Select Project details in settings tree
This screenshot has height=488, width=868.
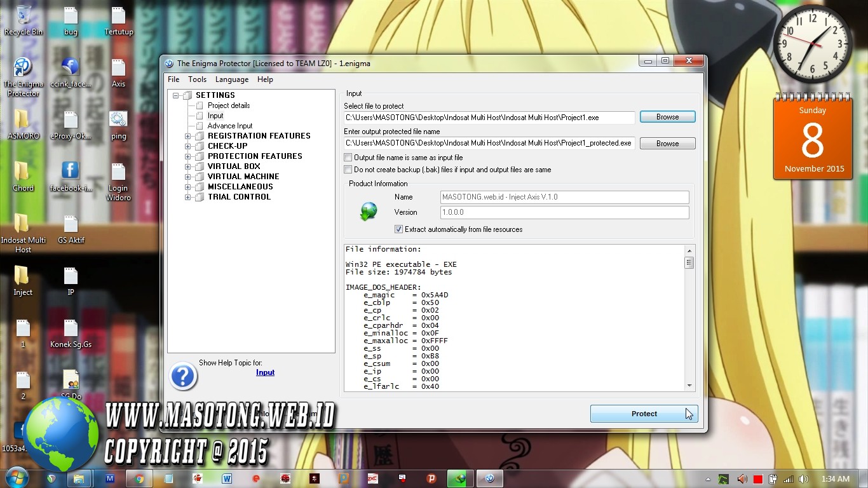(229, 105)
